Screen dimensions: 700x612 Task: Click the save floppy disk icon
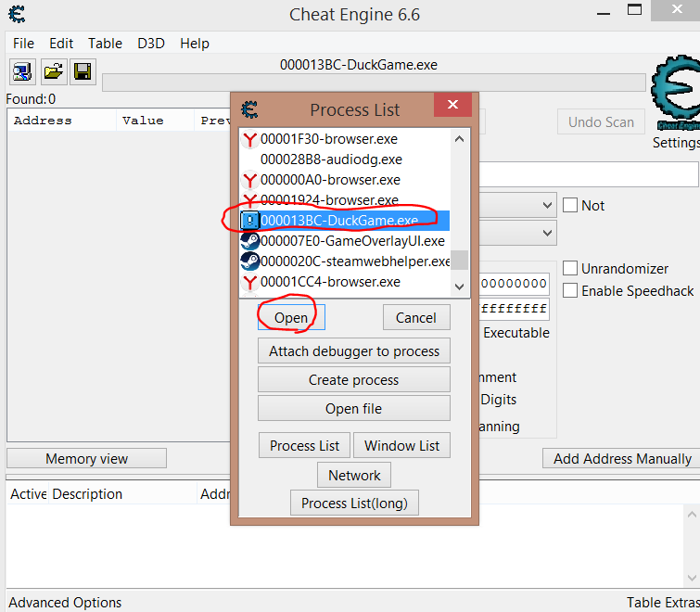tap(83, 71)
